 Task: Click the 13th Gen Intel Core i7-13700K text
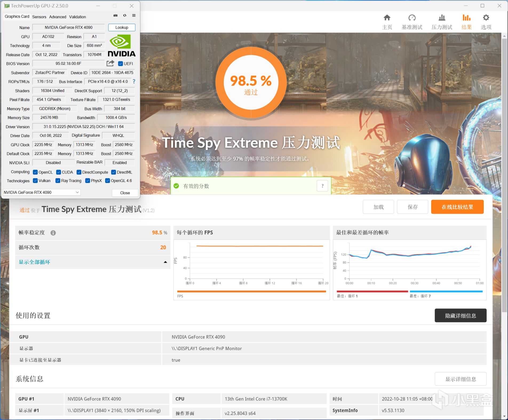pyautogui.click(x=256, y=399)
